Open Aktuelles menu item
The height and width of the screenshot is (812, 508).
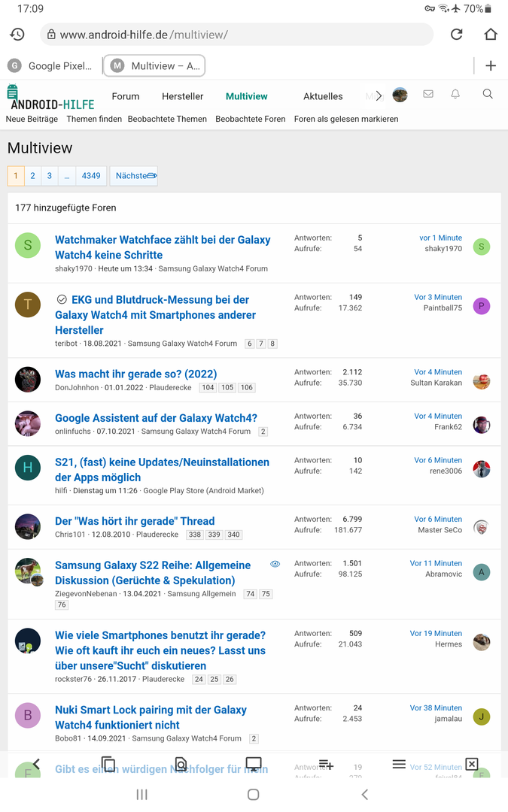(x=323, y=96)
